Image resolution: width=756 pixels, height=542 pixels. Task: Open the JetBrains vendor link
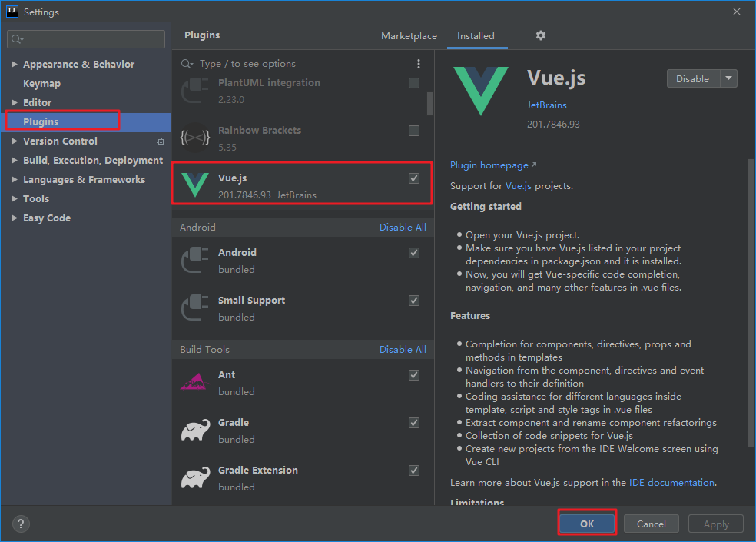click(x=547, y=105)
